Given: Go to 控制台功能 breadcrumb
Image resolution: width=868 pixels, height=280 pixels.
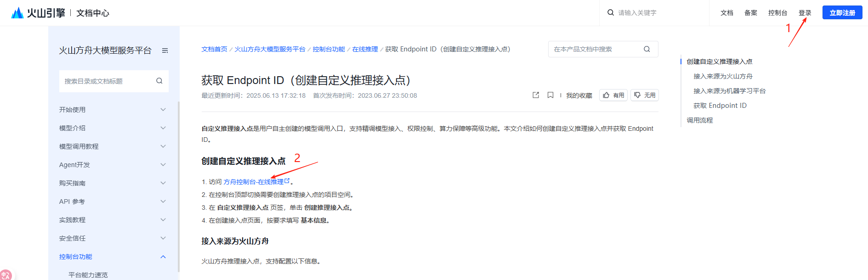Looking at the screenshot, I should (329, 49).
